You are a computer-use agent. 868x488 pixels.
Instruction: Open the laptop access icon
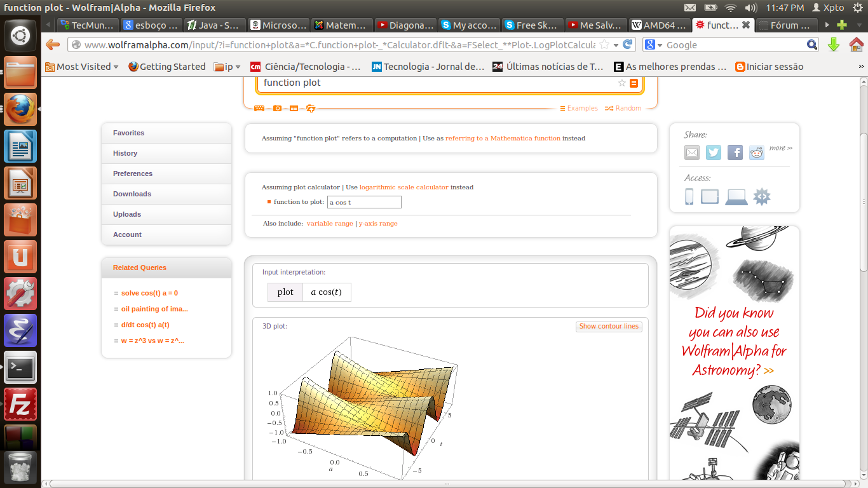click(736, 197)
